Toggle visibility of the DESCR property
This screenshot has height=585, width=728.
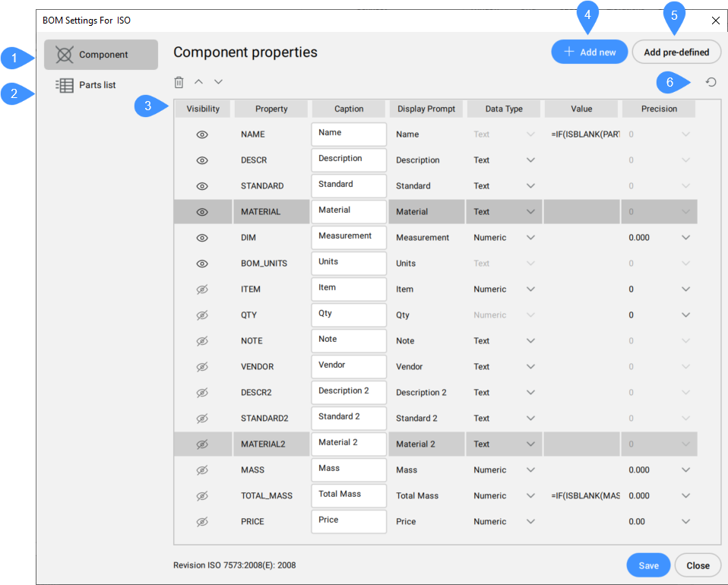[202, 160]
